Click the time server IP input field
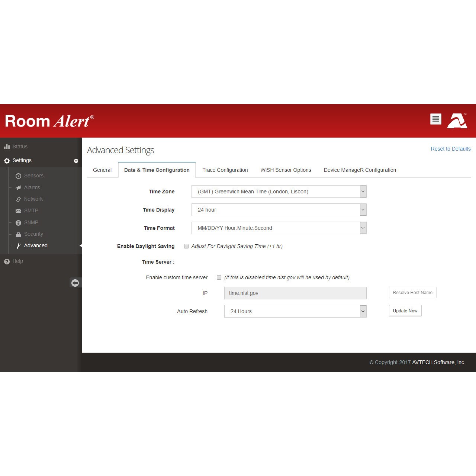 [295, 293]
